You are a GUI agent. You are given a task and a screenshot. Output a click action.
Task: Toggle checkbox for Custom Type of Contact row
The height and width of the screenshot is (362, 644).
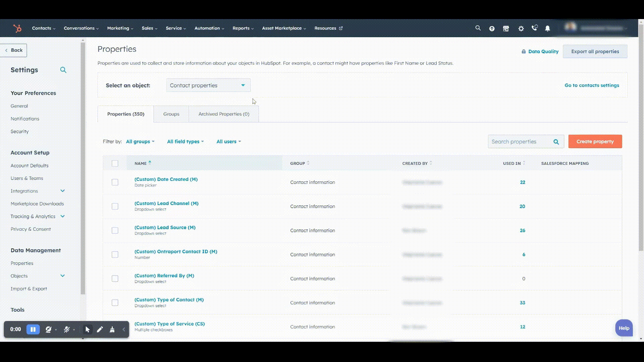point(115,302)
